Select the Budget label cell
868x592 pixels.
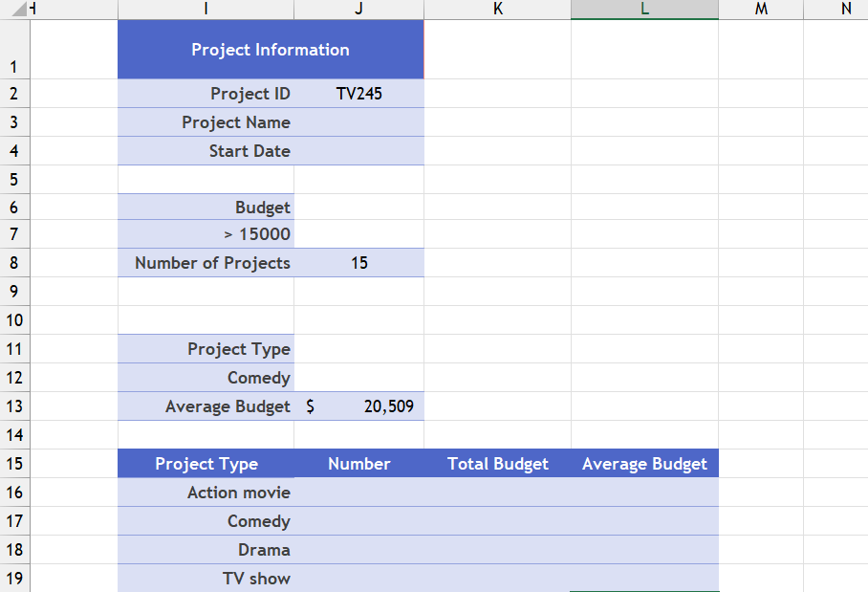click(x=206, y=207)
